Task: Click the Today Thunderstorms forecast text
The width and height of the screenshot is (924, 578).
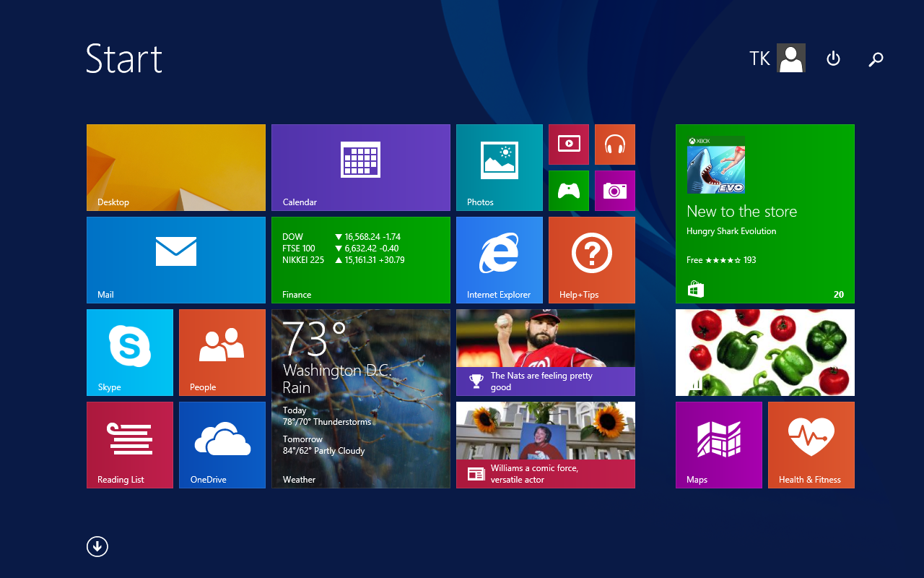Action: 327,416
